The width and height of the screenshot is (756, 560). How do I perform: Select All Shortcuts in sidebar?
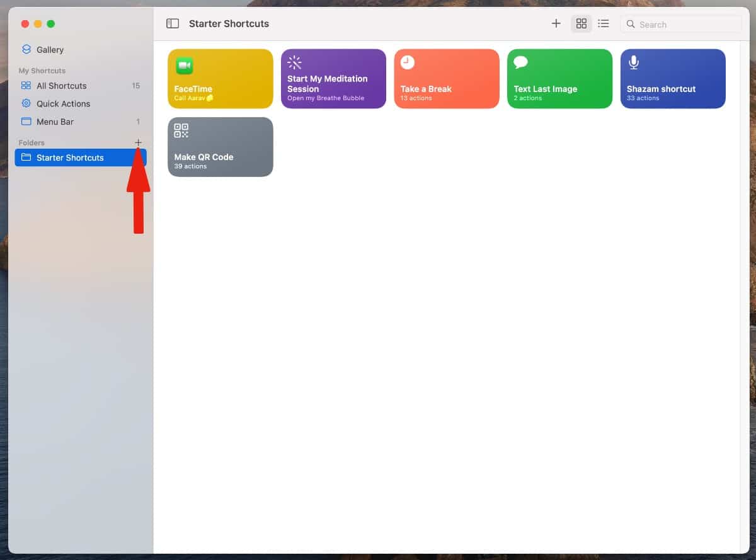click(61, 86)
